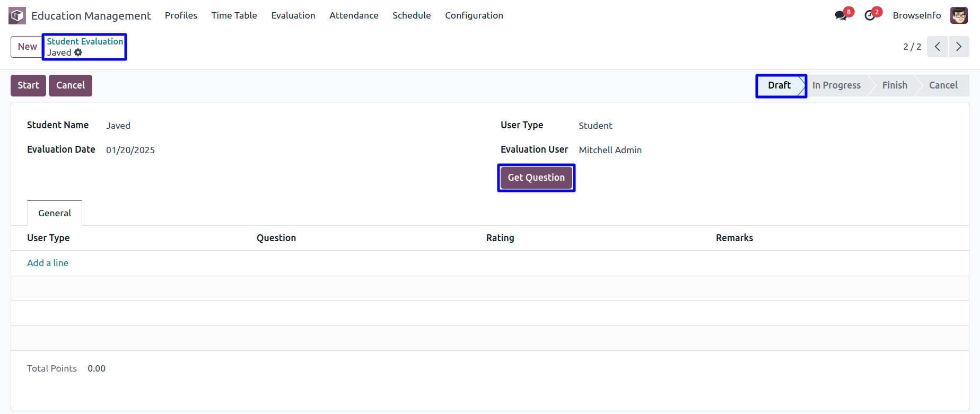
Task: Click the Total Points value 0.00
Action: (97, 368)
